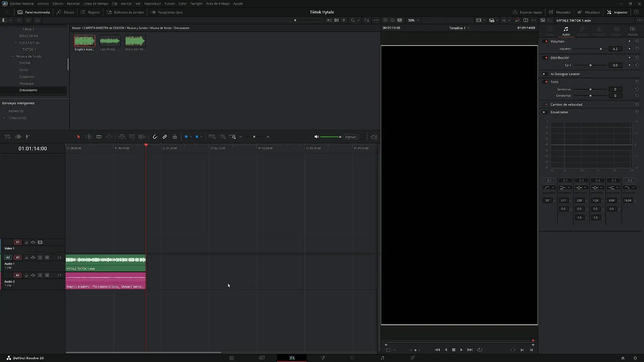Open the Fairlight menu

coord(196,4)
